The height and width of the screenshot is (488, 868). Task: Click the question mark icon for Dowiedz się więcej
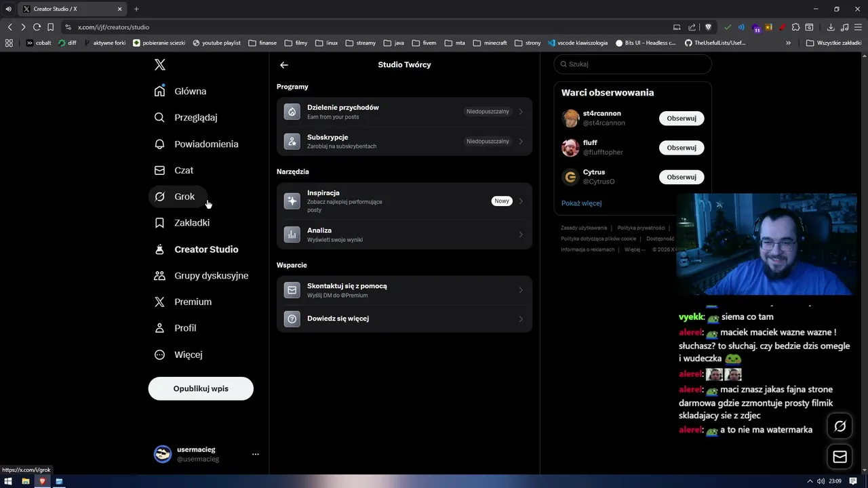click(x=292, y=319)
